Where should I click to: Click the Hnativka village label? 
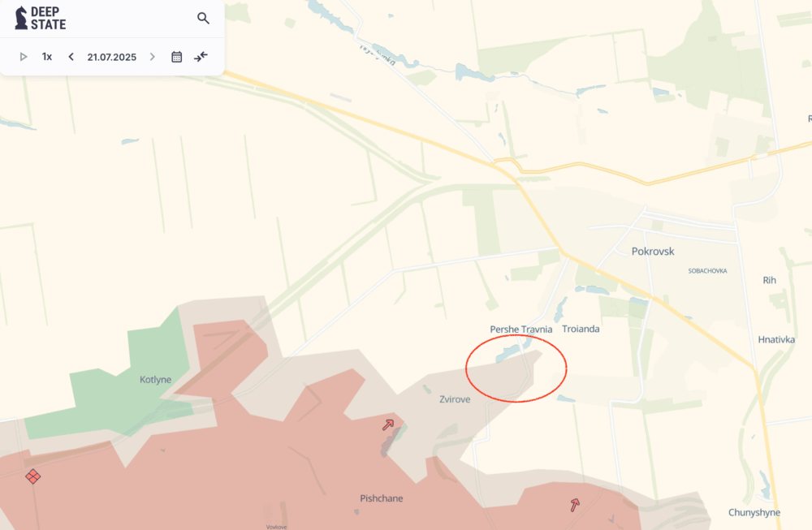pyautogui.click(x=776, y=339)
